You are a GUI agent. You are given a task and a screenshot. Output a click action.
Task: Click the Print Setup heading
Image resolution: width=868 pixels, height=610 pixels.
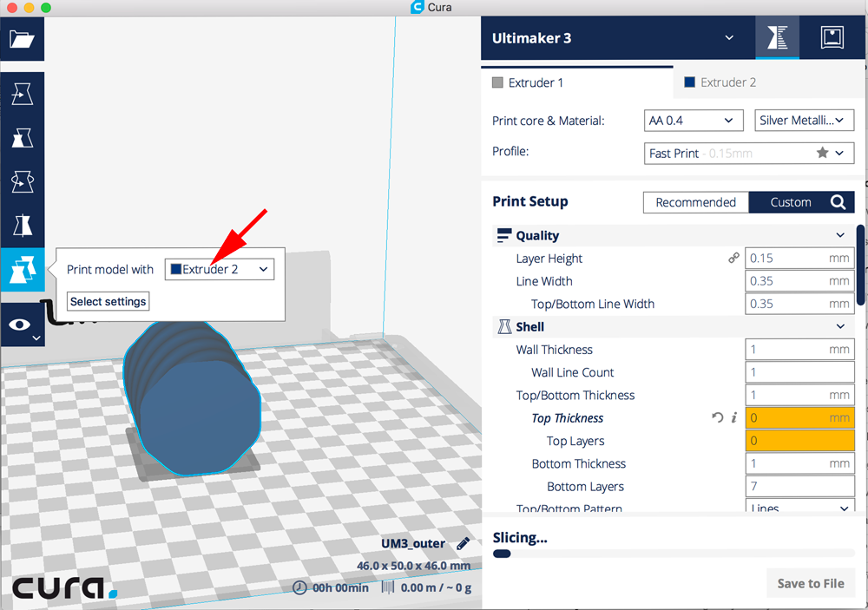(x=529, y=201)
